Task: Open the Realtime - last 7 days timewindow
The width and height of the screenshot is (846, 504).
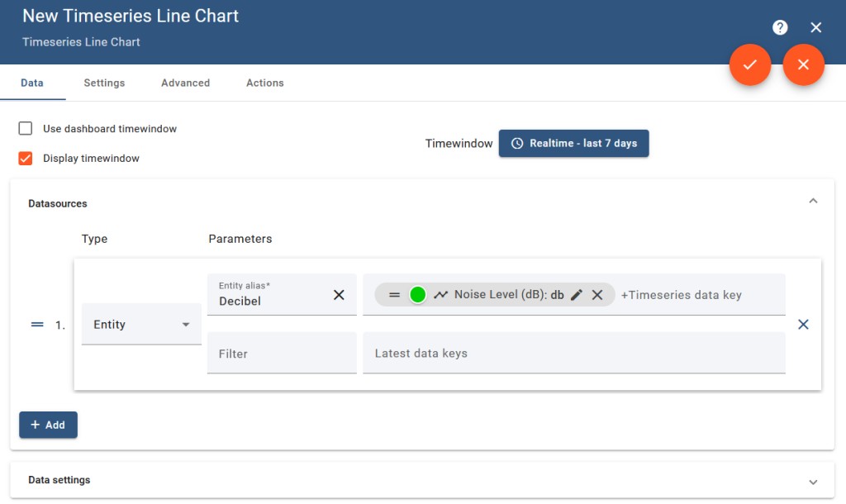Action: 574,143
